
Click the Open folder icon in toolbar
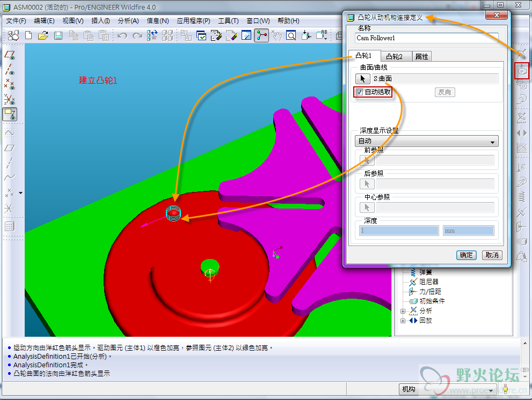pos(43,36)
